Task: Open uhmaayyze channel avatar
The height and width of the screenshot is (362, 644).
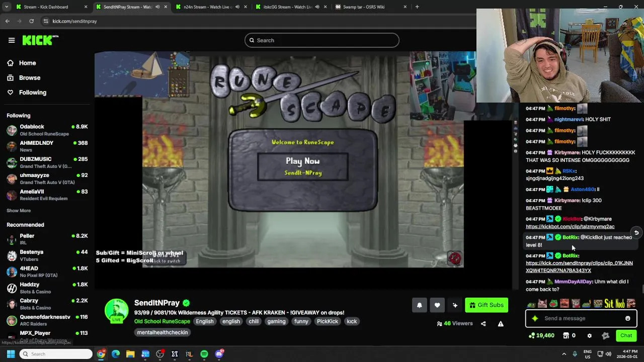Action: pyautogui.click(x=12, y=178)
